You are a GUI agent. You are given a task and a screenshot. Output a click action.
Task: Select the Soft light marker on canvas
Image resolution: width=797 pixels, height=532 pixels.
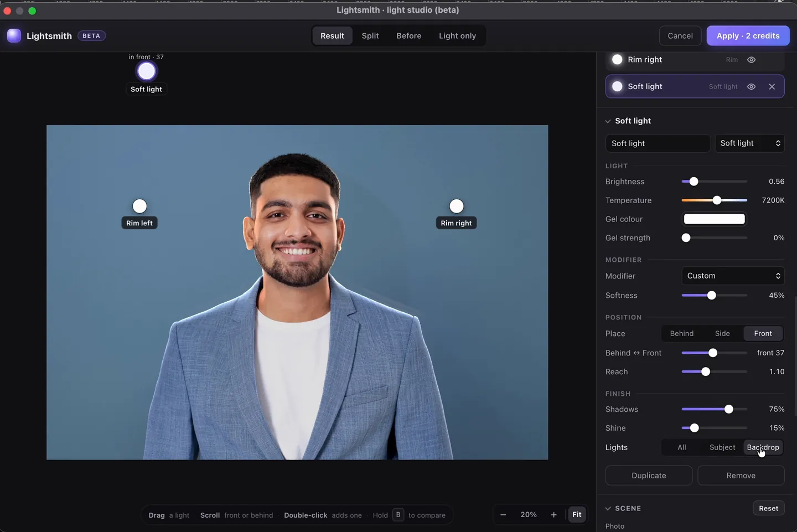[x=147, y=71]
